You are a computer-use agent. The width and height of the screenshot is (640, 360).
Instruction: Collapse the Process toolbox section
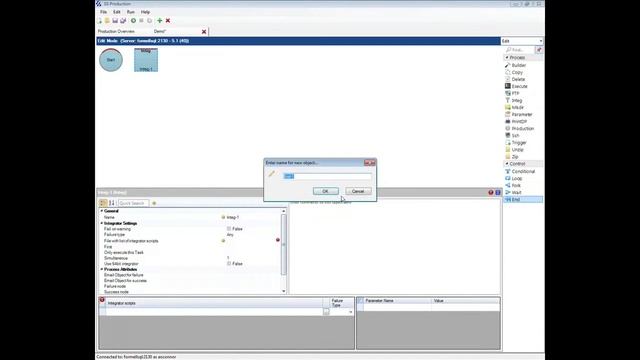click(507, 58)
